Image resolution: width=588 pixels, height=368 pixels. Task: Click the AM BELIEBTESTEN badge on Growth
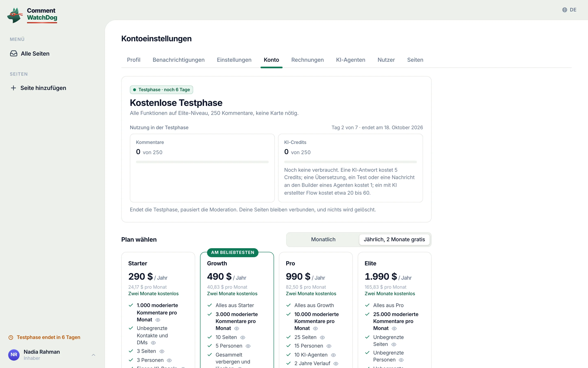[233, 252]
